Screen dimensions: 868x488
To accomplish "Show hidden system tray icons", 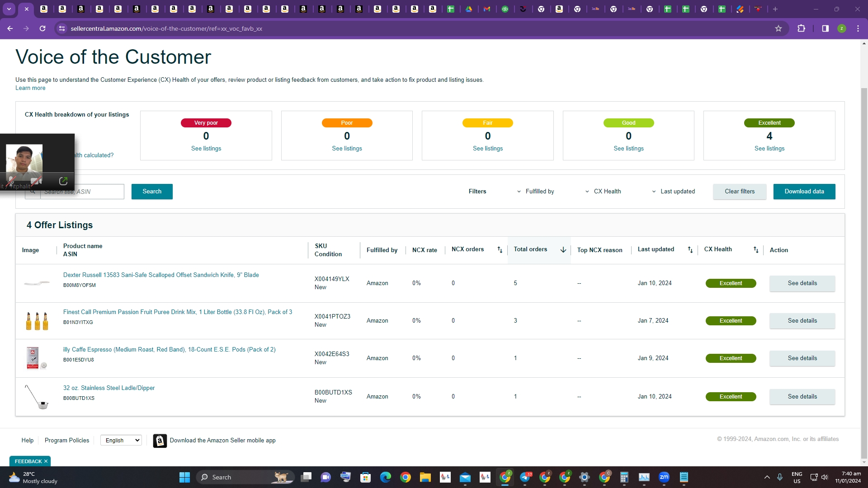I will [767, 477].
